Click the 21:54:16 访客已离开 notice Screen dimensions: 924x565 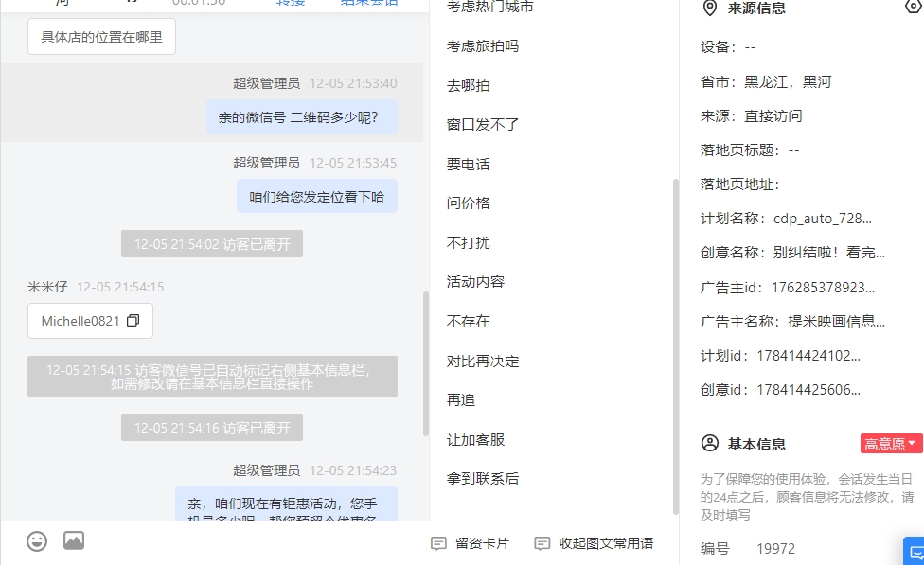point(212,427)
